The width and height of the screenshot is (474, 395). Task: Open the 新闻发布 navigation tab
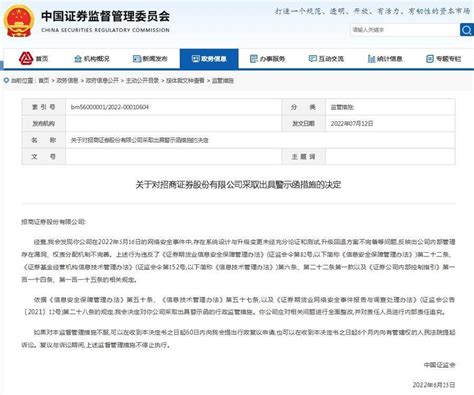point(150,59)
